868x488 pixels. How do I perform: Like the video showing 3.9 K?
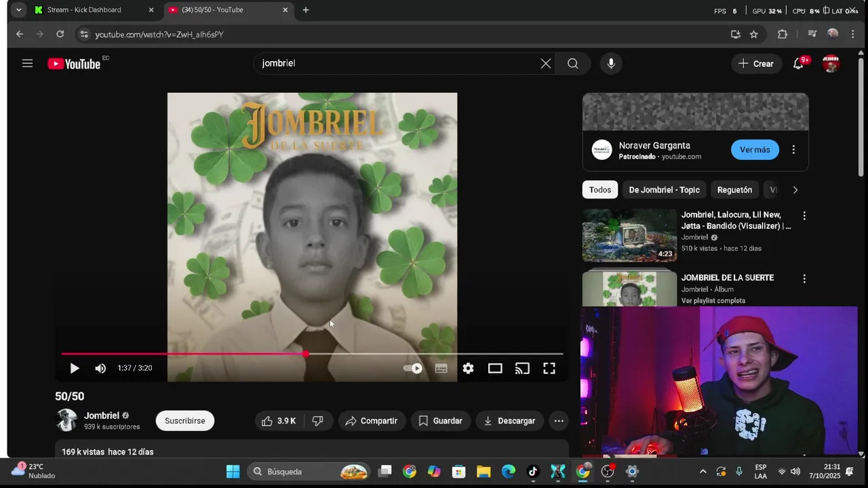coord(279,421)
